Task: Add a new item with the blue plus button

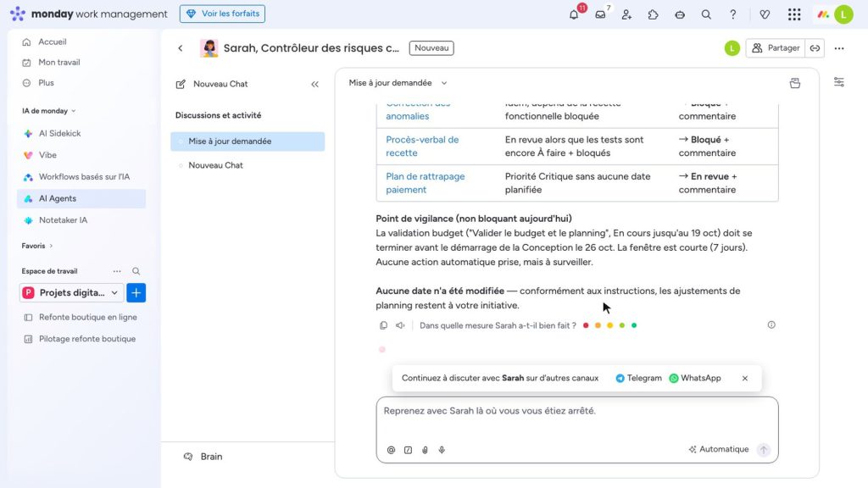Action: 136,292
